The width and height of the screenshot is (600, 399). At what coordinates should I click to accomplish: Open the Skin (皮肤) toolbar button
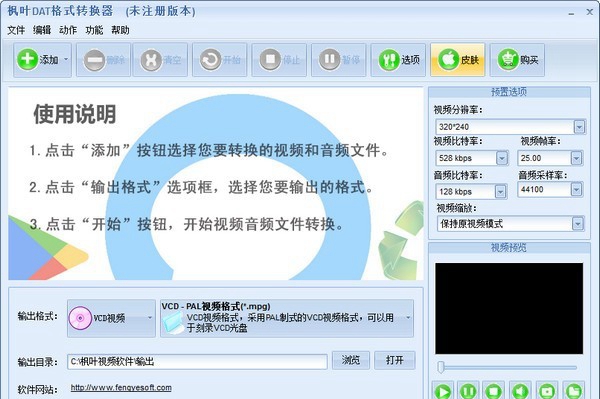tap(458, 60)
